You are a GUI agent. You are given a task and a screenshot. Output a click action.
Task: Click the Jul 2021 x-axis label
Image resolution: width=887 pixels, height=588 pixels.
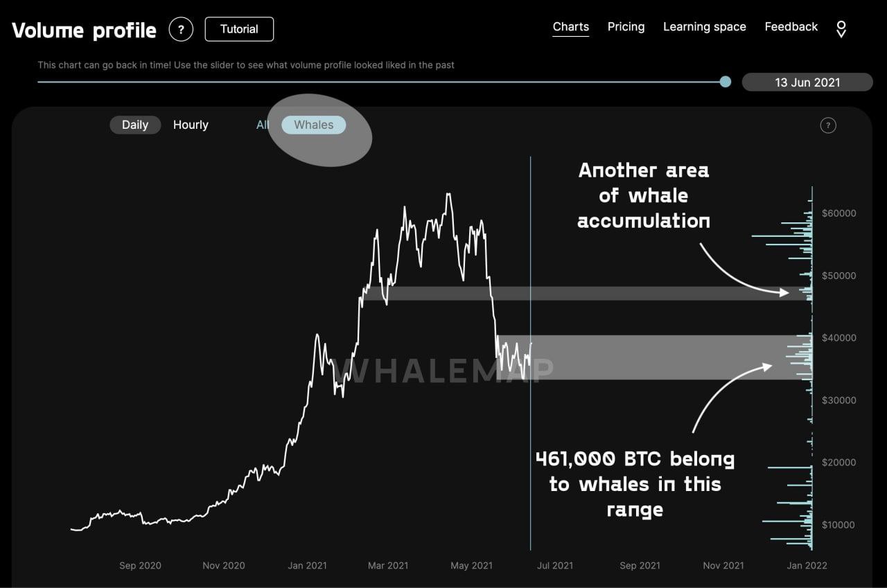pos(554,566)
